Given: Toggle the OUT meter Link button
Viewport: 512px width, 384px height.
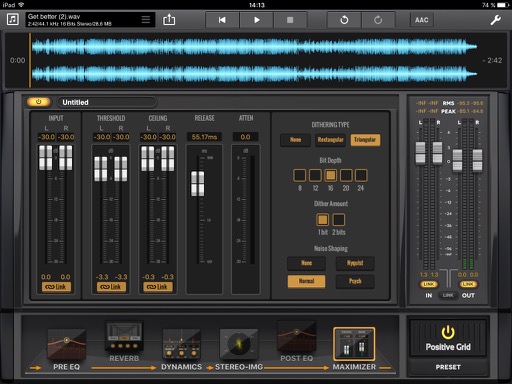Looking at the screenshot, I should (468, 284).
